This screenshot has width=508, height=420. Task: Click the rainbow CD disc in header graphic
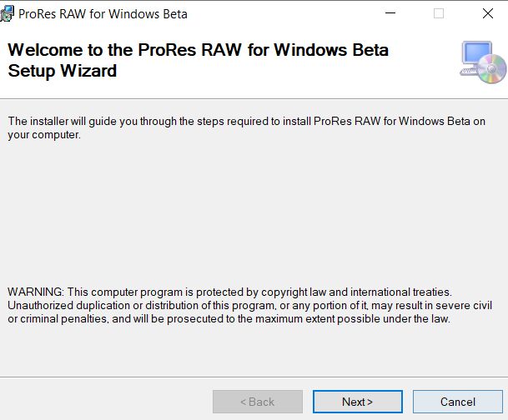492,68
